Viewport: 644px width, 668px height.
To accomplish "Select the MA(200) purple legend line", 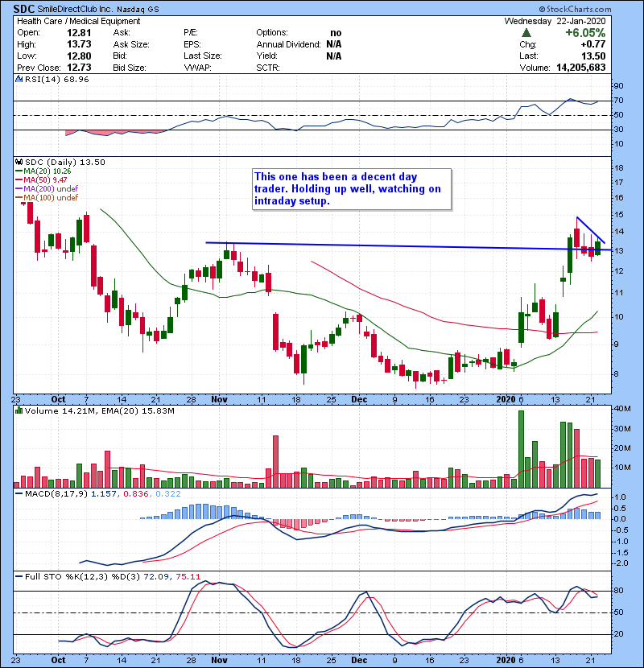I will [x=19, y=188].
